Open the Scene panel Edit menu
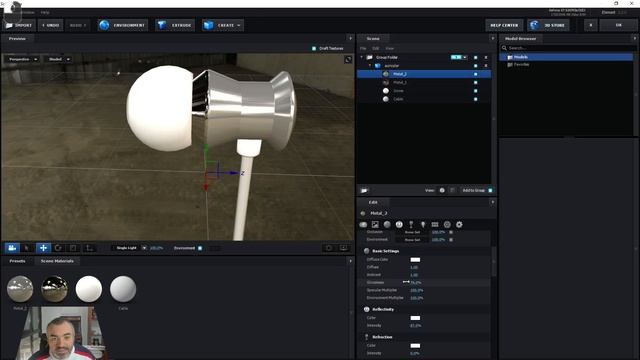Image resolution: width=640 pixels, height=360 pixels. tap(376, 48)
